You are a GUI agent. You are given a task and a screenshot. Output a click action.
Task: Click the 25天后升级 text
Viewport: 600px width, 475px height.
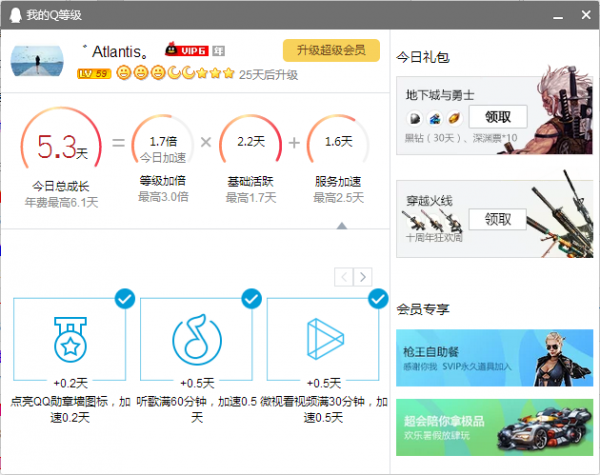click(268, 75)
